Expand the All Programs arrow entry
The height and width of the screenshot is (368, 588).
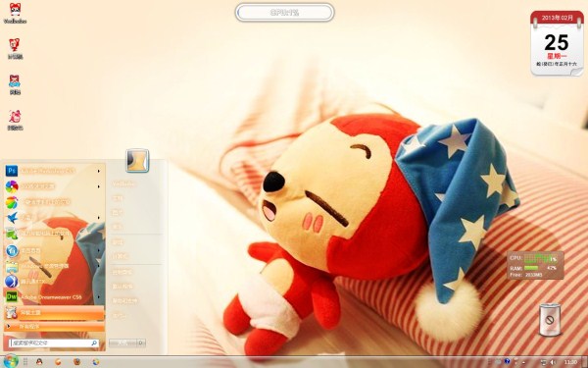point(54,327)
